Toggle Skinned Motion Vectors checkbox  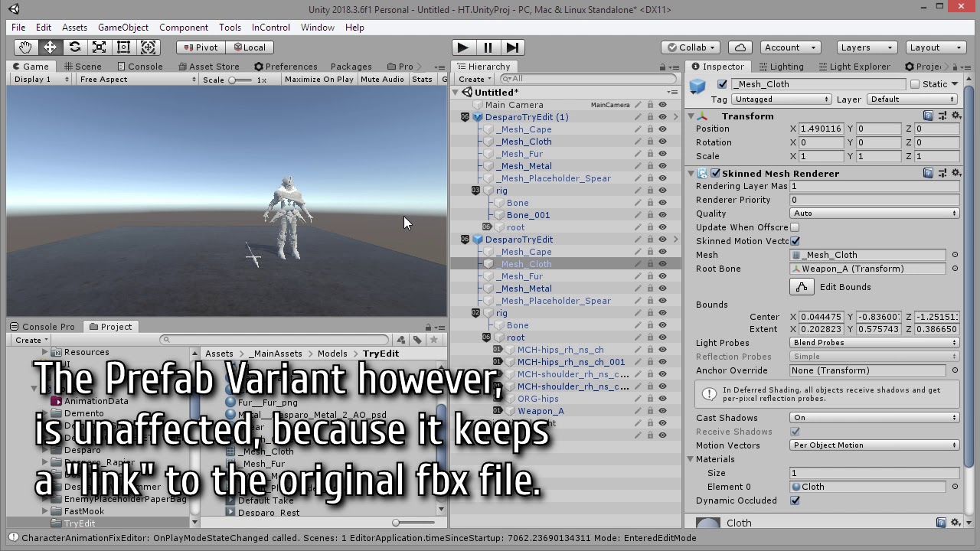point(795,241)
